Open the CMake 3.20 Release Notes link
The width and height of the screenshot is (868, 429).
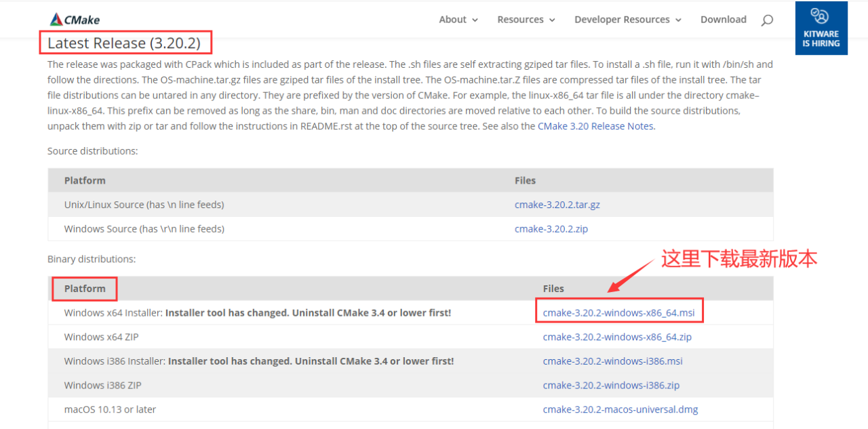596,126
